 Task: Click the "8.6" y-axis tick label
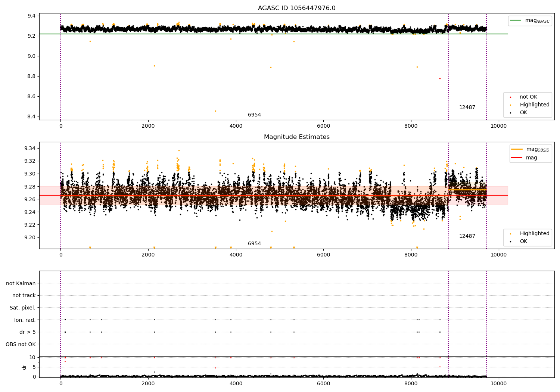click(x=31, y=97)
